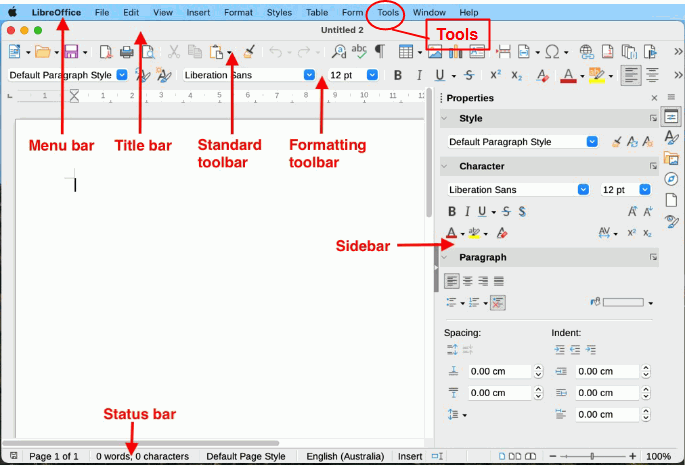The width and height of the screenshot is (685, 466).
Task: Click the Clone Formatting brush icon
Action: (x=249, y=52)
